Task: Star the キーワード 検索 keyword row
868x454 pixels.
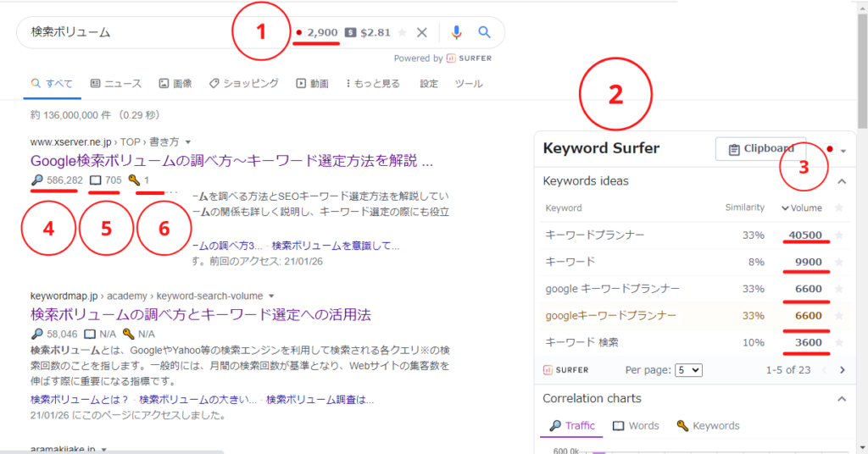Action: pyautogui.click(x=839, y=342)
